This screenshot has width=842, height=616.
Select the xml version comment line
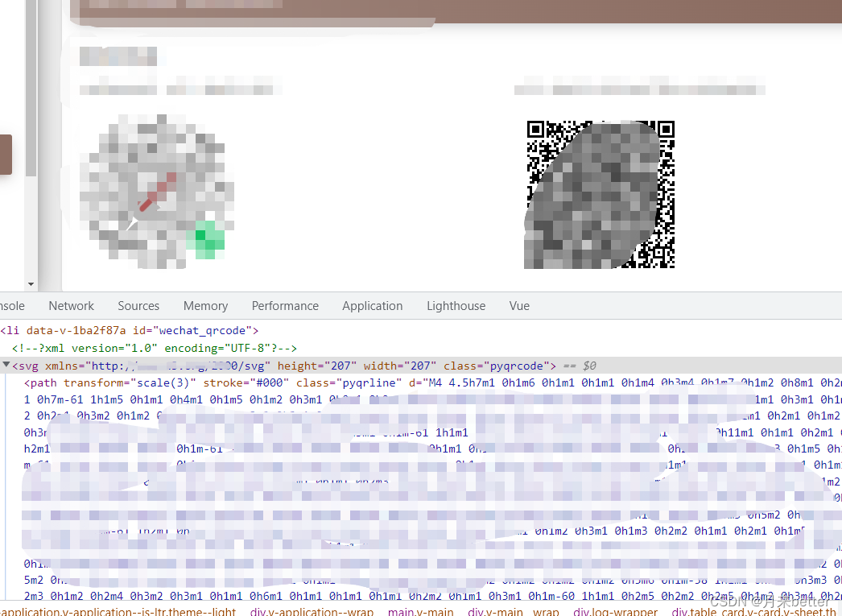click(155, 348)
